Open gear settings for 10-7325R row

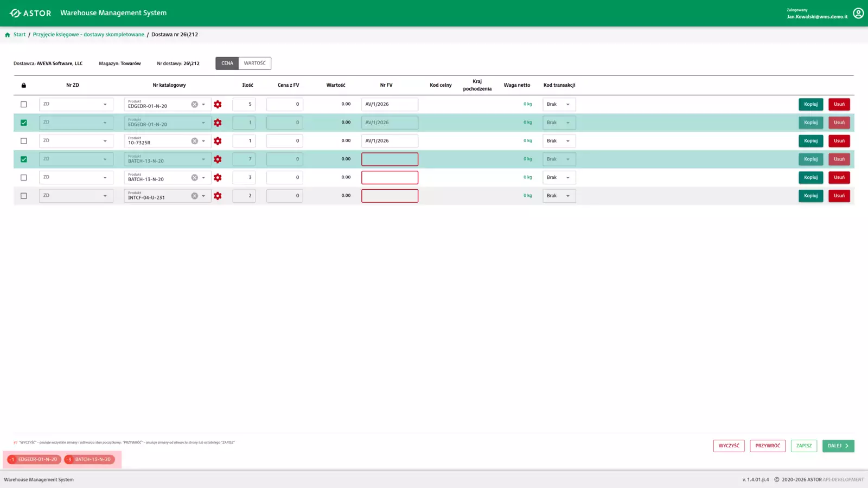pyautogui.click(x=218, y=141)
